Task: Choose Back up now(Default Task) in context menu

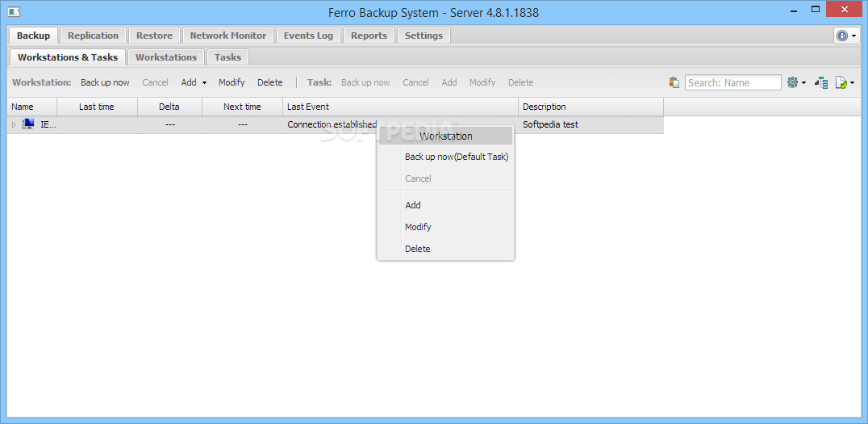Action: (x=457, y=157)
